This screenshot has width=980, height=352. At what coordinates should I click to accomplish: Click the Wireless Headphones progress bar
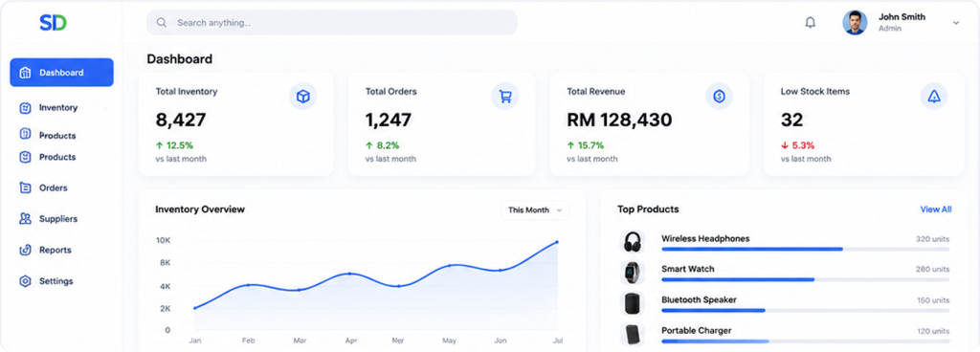point(805,249)
